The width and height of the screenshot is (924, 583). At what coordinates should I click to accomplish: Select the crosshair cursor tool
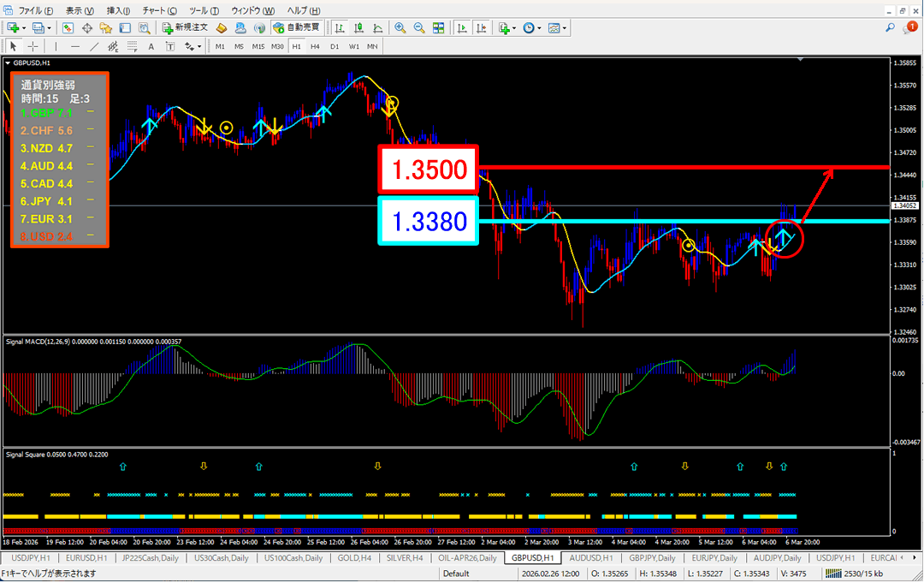[33, 46]
